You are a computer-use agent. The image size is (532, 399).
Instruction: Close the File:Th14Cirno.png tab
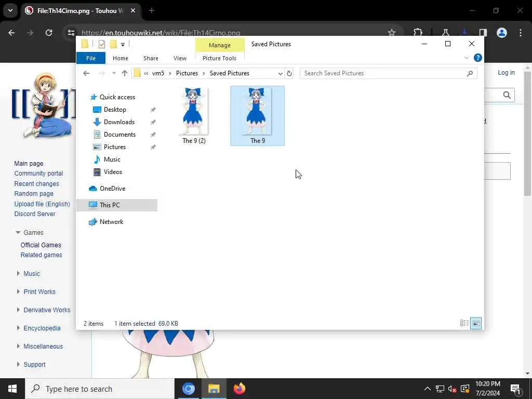coord(133,11)
